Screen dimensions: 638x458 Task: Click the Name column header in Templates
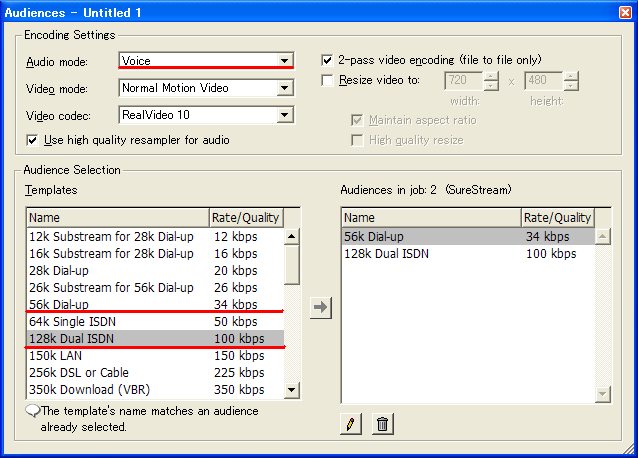point(118,218)
